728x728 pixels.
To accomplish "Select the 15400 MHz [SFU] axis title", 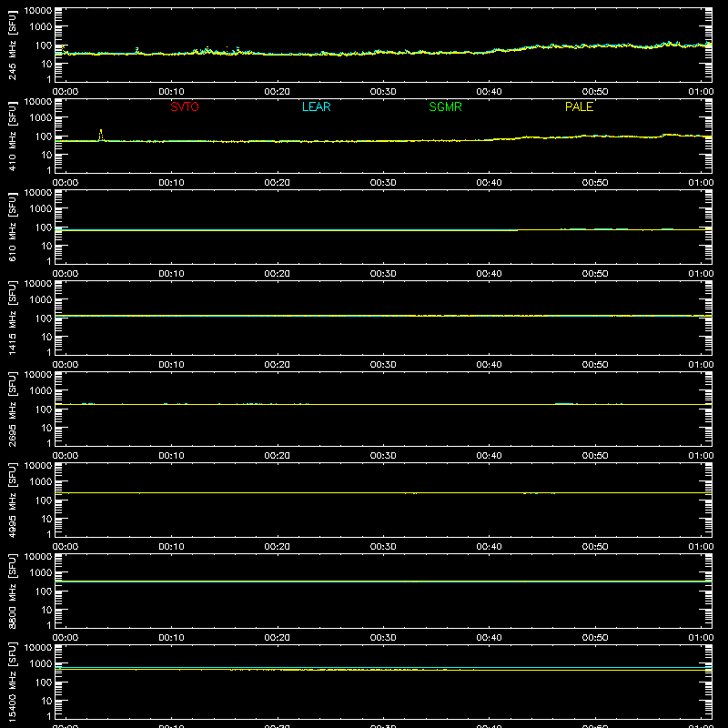I will click(x=12, y=682).
